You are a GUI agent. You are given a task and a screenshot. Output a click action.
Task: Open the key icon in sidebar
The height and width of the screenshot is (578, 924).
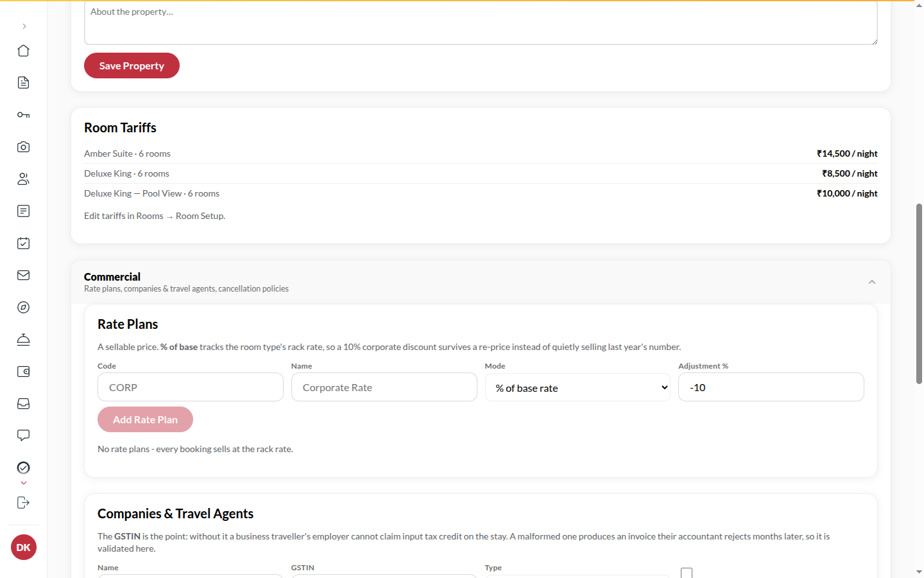tap(24, 115)
